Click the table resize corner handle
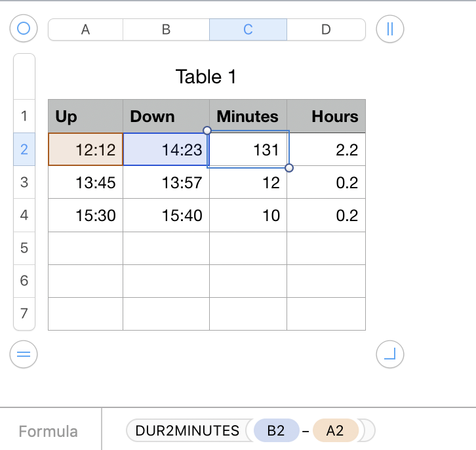476x450 pixels. (x=390, y=354)
